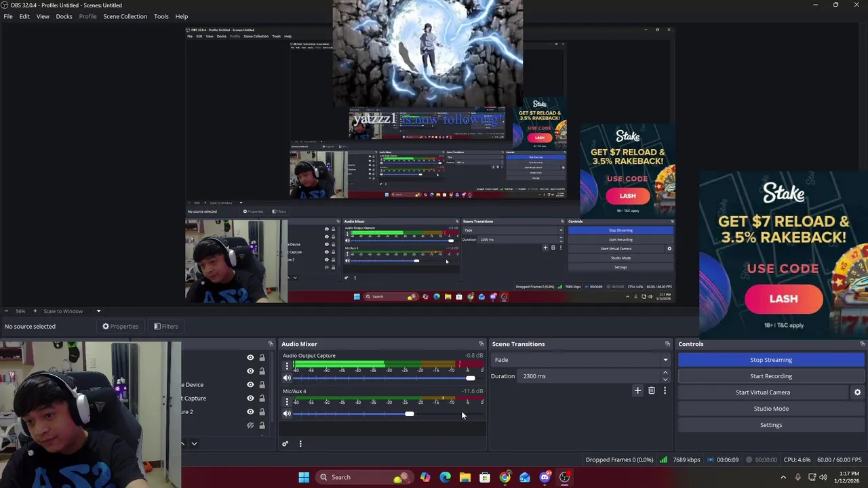Open Audio Output Capture three-dot options menu
Viewport: 868px width, 488px height.
coord(287,367)
